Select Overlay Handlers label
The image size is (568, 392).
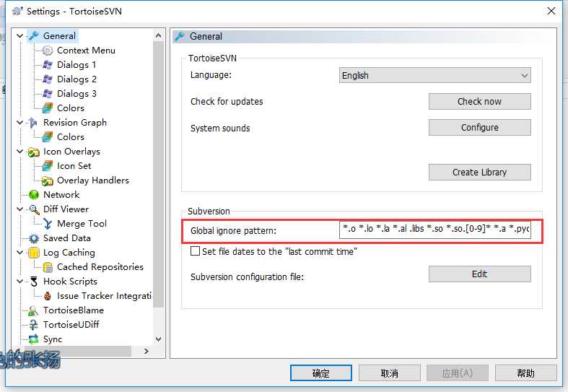click(93, 180)
